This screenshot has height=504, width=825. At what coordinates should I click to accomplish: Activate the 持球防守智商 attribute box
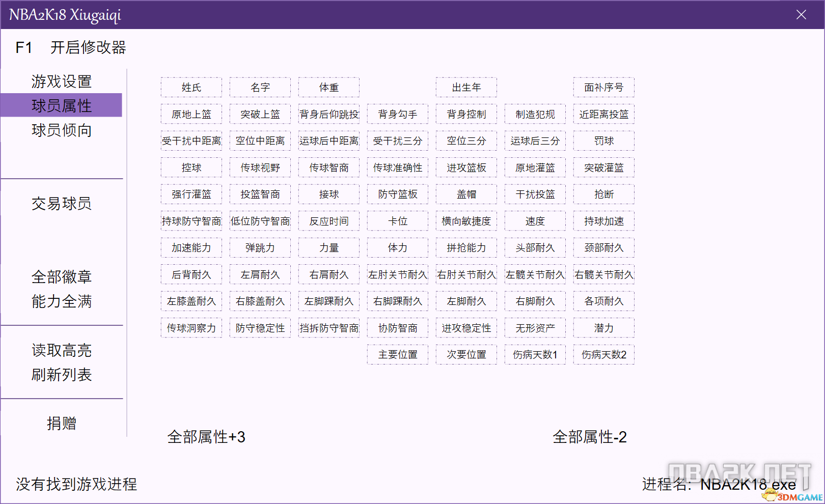tap(191, 221)
